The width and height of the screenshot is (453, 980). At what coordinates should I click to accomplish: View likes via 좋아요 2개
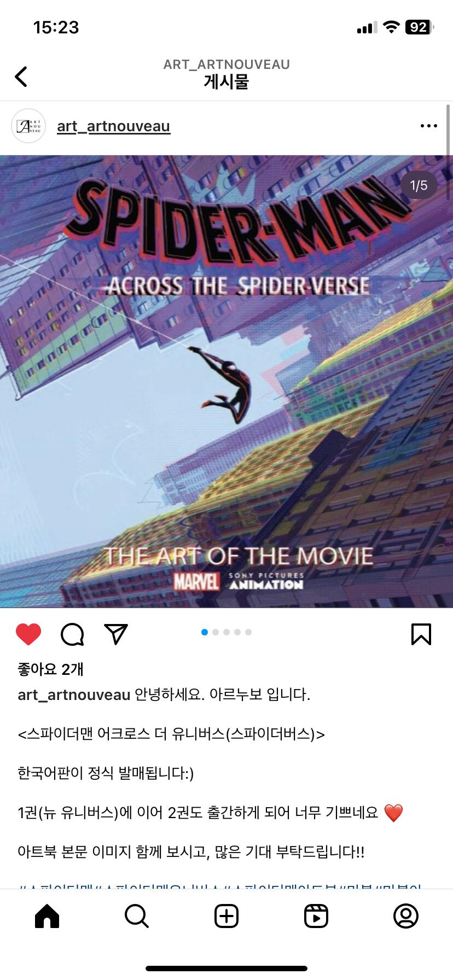[x=50, y=669]
